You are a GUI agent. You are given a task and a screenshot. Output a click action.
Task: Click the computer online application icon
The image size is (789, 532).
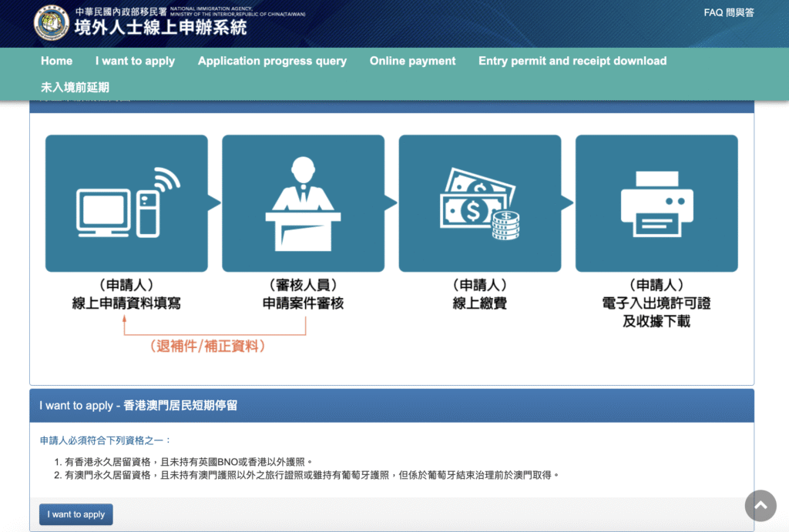click(126, 203)
